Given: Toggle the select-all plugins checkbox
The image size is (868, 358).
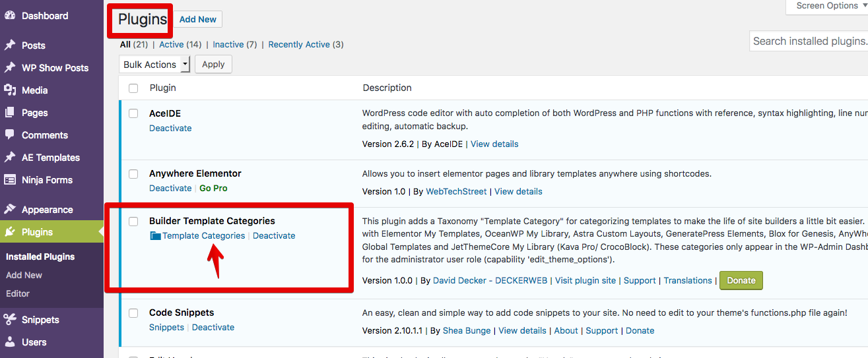Looking at the screenshot, I should tap(133, 88).
